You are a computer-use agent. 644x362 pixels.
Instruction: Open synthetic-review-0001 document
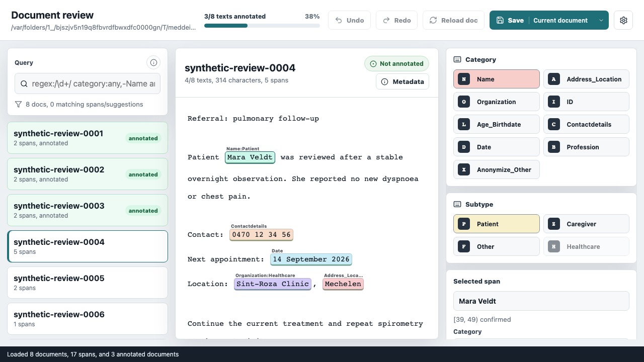click(x=88, y=138)
